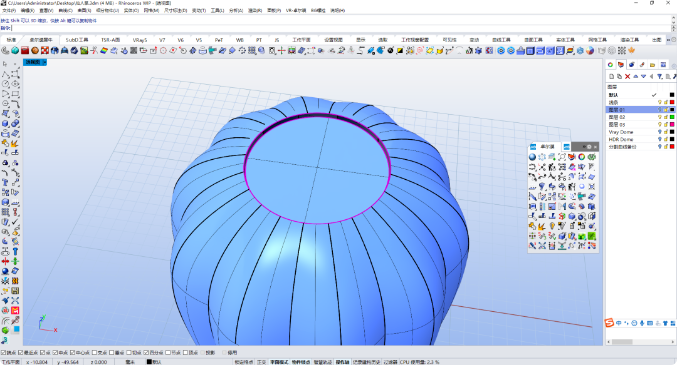Toggle the Vray Dome layer visibility bulb
This screenshot has height=365, width=679.
tap(660, 132)
